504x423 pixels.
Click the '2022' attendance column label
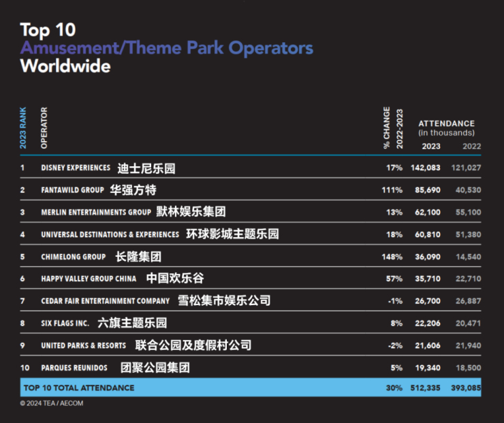[471, 146]
